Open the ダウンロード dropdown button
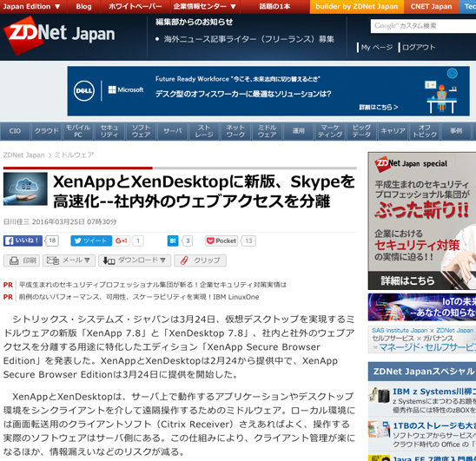 coord(135,260)
